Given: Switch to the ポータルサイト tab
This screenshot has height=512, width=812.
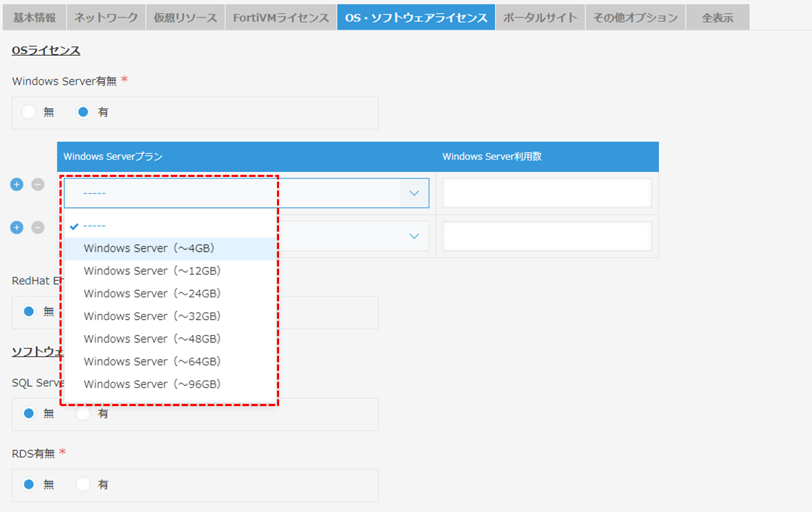Looking at the screenshot, I should 540,17.
